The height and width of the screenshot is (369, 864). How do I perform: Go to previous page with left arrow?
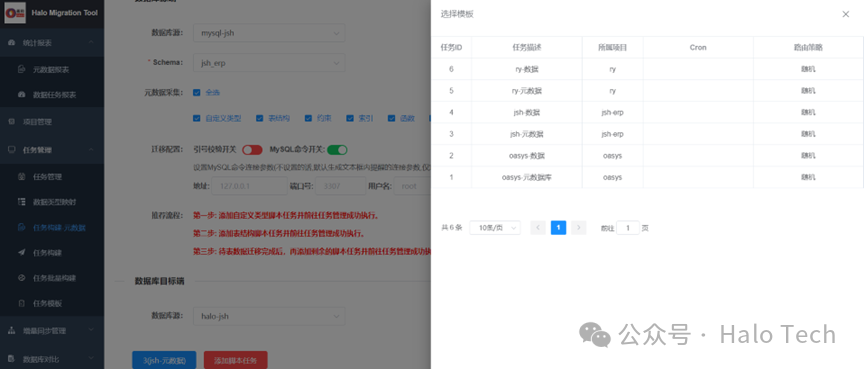(x=539, y=227)
